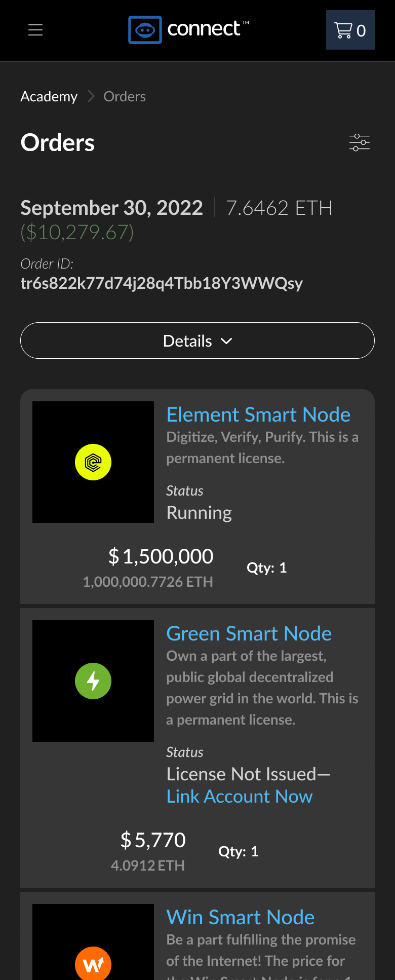The height and width of the screenshot is (980, 395).
Task: Click the order ID text
Action: click(x=162, y=283)
